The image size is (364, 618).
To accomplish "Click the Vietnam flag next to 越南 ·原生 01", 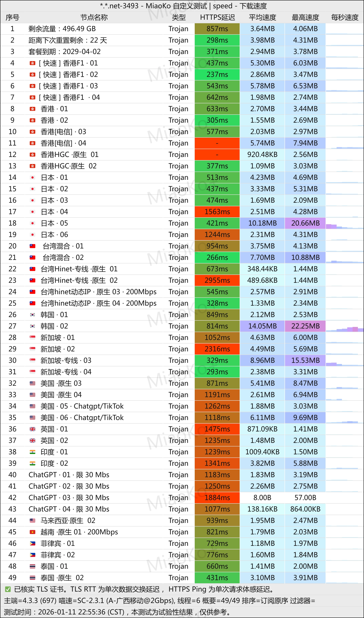I will point(32,532).
